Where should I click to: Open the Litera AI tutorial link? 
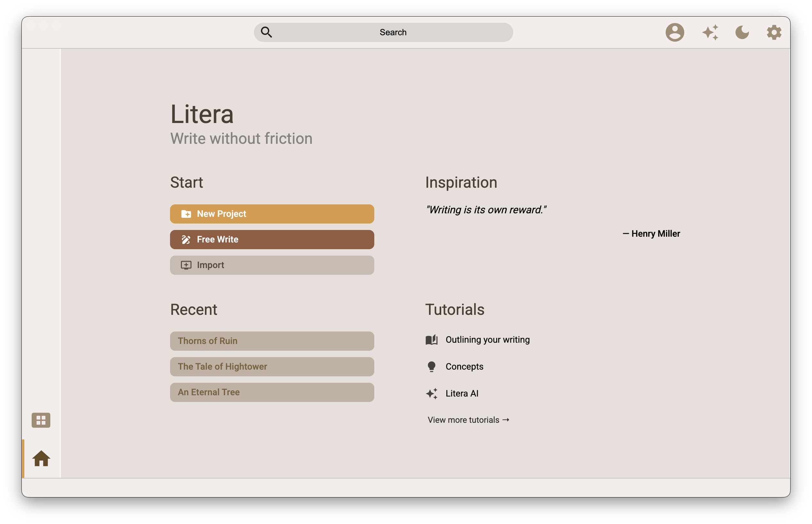(x=462, y=393)
